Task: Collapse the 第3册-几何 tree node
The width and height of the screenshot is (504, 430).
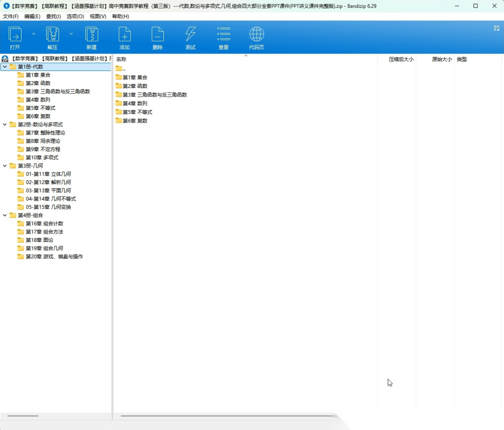Action: (5, 166)
